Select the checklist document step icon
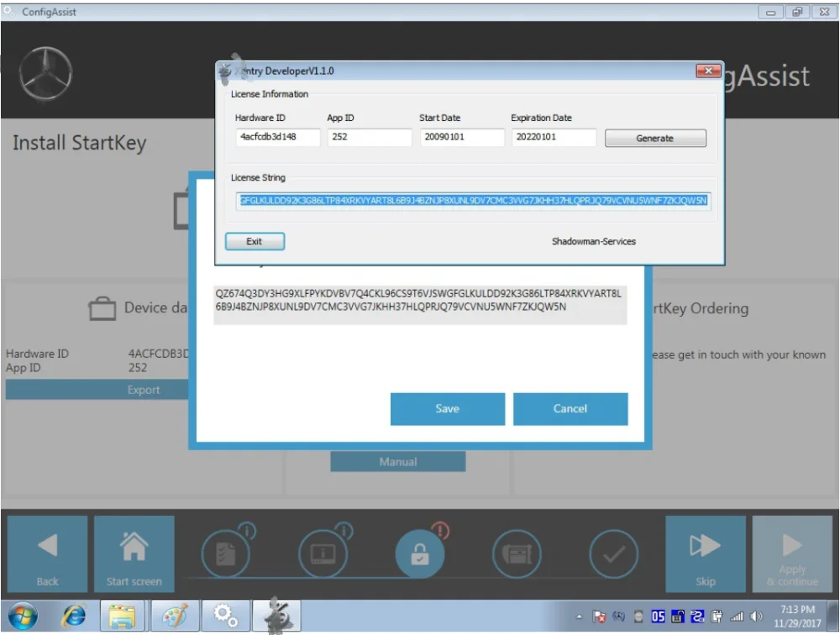The height and width of the screenshot is (635, 840). coord(225,554)
